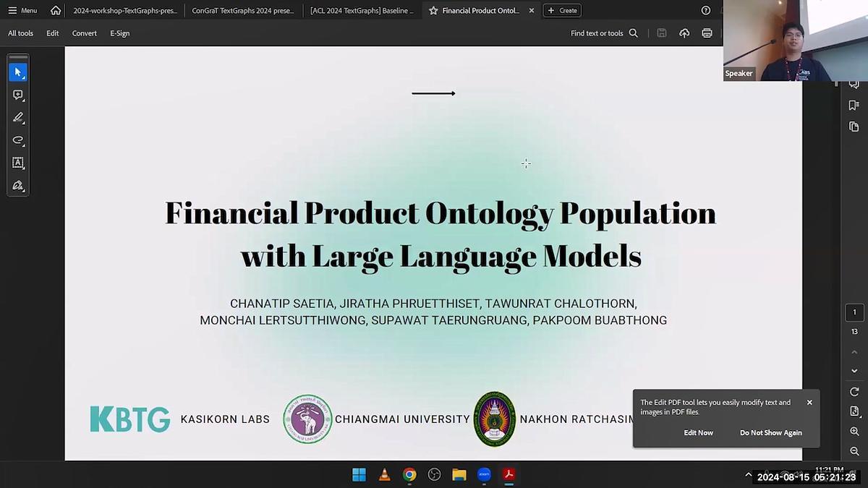The height and width of the screenshot is (488, 868).
Task: Dismiss the Edit PDF tip popup
Action: pos(809,403)
